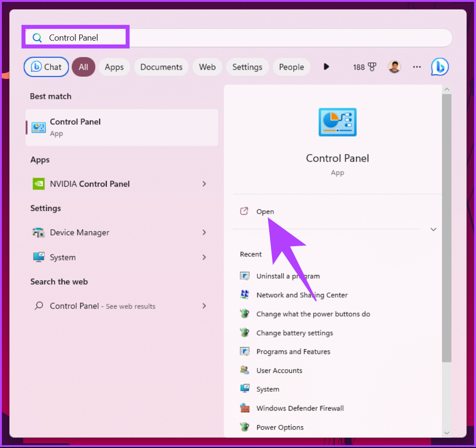Click the Windows Defender Firewall brick icon
The image size is (476, 448).
coord(245,408)
